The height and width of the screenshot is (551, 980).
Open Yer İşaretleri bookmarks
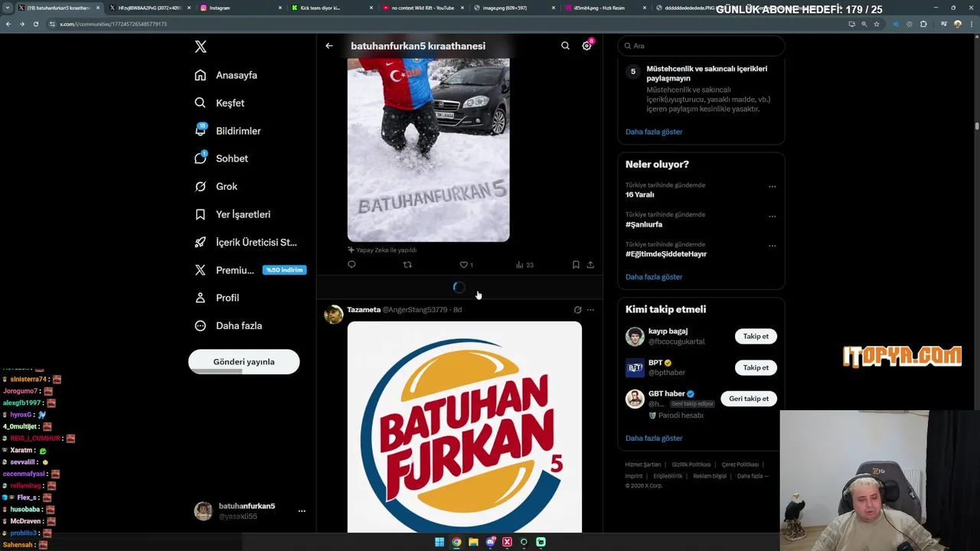coord(232,214)
